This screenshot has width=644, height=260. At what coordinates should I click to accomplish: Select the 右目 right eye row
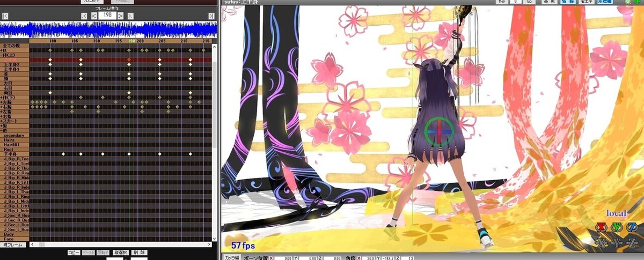coord(14,88)
